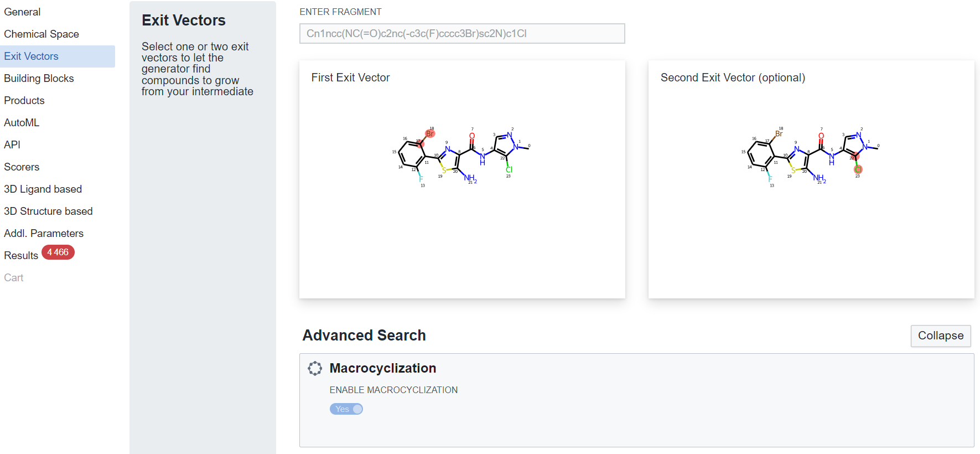
Task: Open the Chemical Space page
Action: tap(42, 34)
